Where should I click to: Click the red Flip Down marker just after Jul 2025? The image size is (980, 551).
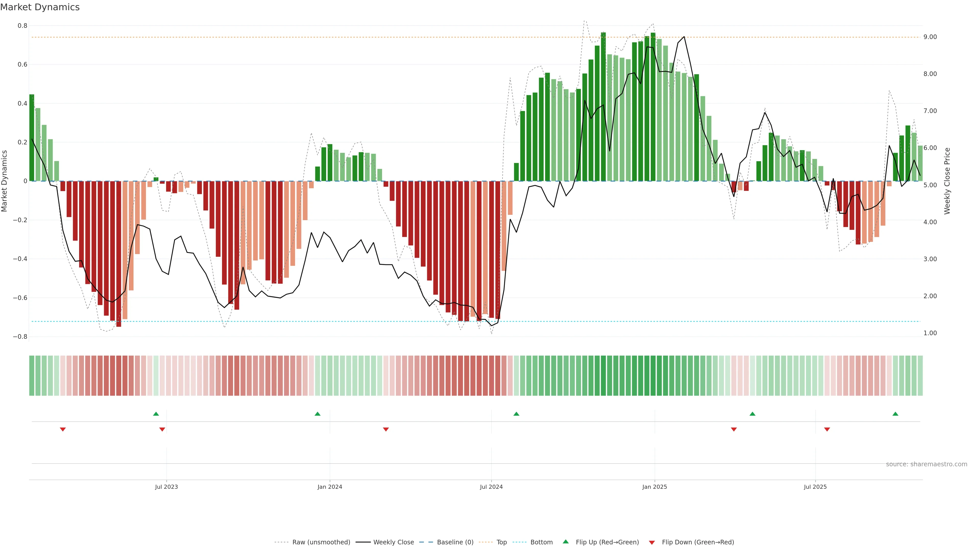[827, 429]
